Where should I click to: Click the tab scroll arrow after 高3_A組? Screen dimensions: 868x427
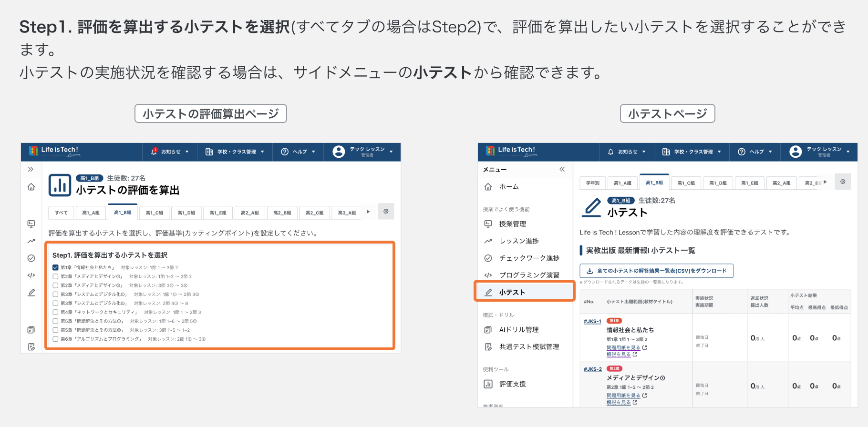368,212
